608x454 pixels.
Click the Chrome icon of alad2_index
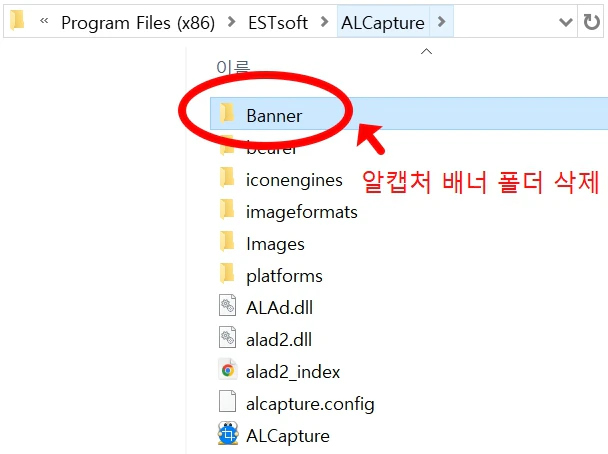click(x=228, y=370)
